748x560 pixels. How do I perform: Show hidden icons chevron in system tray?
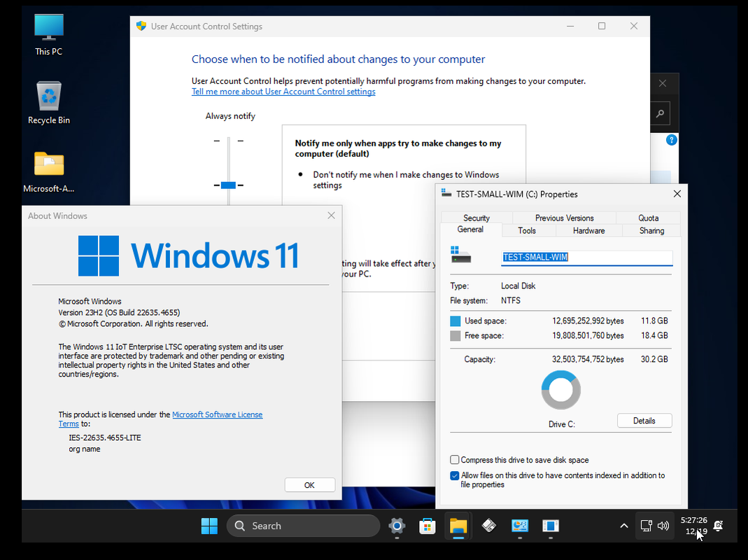tap(623, 526)
